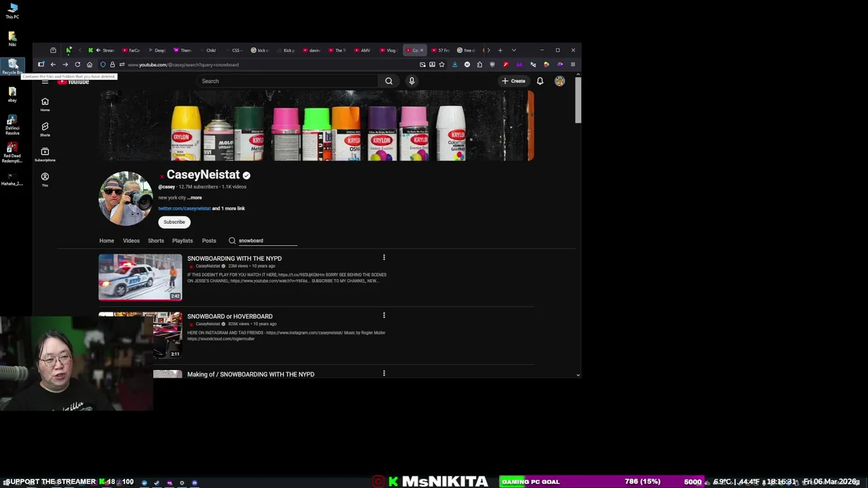Image resolution: width=868 pixels, height=488 pixels.
Task: Bookmark this page with the star icon
Action: (x=441, y=64)
